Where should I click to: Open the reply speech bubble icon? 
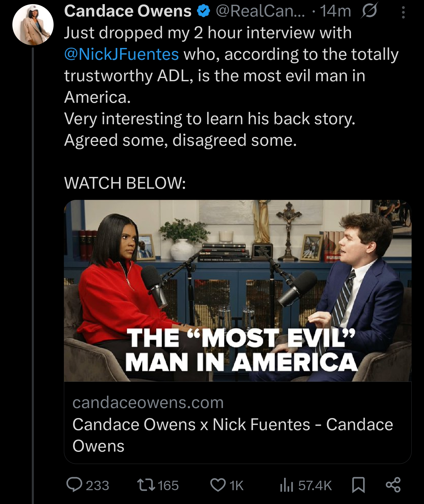tap(74, 485)
